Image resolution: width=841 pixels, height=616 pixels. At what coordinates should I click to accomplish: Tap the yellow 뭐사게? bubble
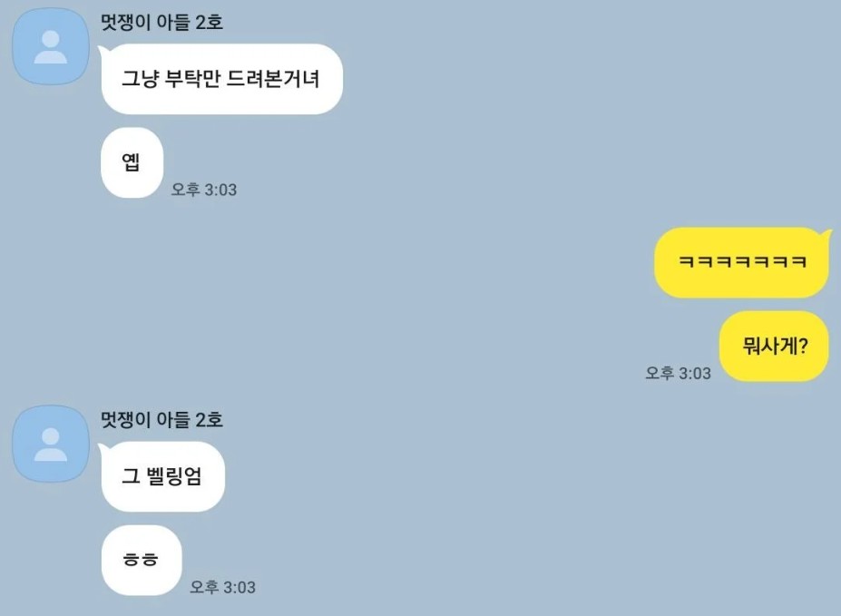[x=775, y=346]
